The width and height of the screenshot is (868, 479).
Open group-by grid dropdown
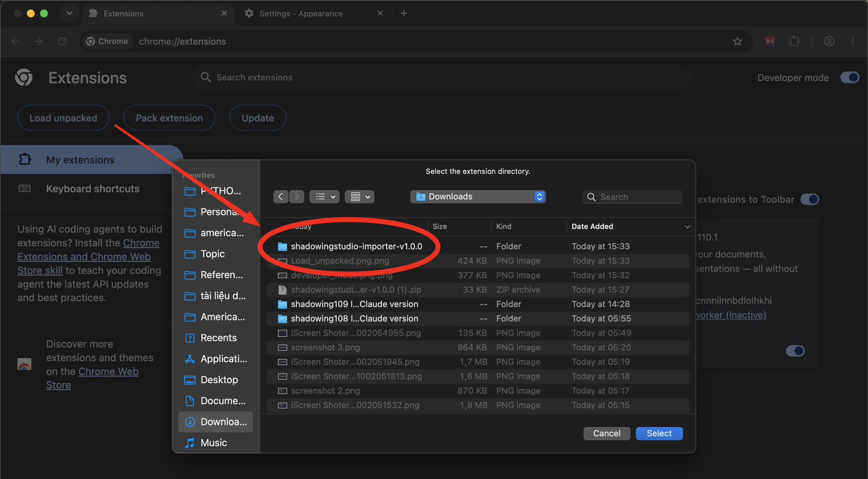coord(360,197)
